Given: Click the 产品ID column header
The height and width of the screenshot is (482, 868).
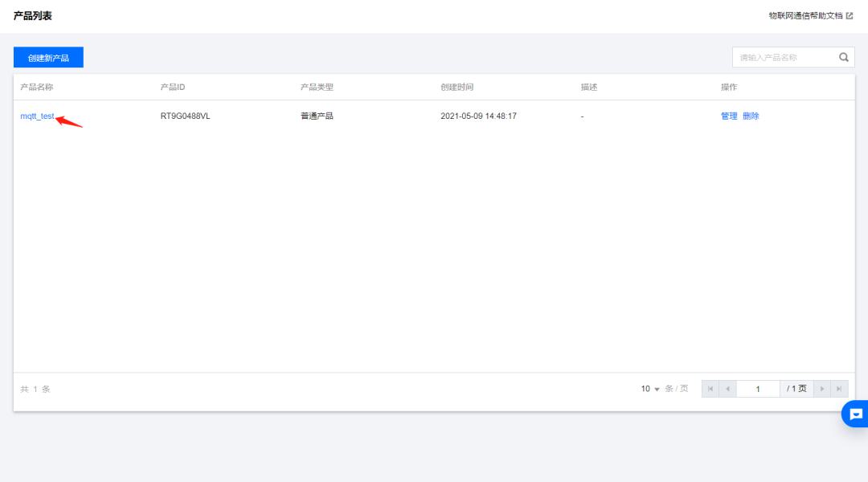Looking at the screenshot, I should pyautogui.click(x=173, y=88).
